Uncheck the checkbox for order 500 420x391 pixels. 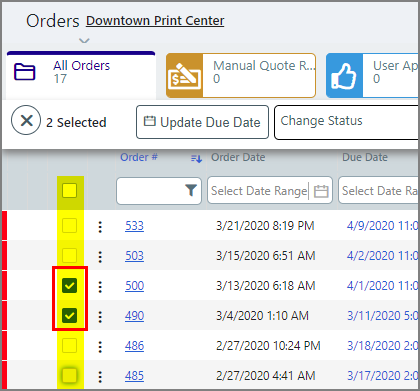pyautogui.click(x=70, y=286)
